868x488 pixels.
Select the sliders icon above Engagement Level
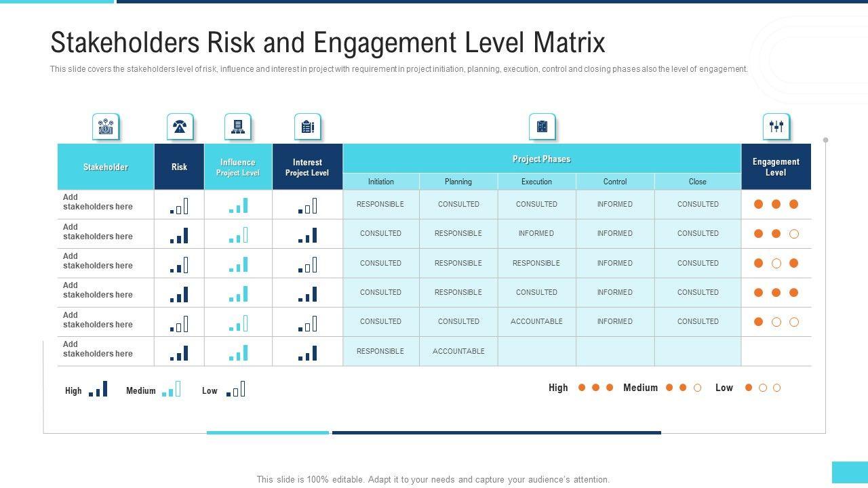pyautogui.click(x=776, y=127)
